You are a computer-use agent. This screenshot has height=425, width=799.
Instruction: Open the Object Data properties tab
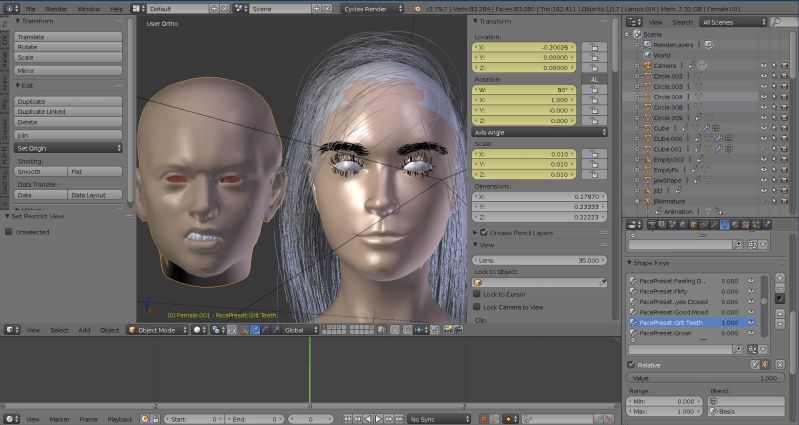click(725, 224)
